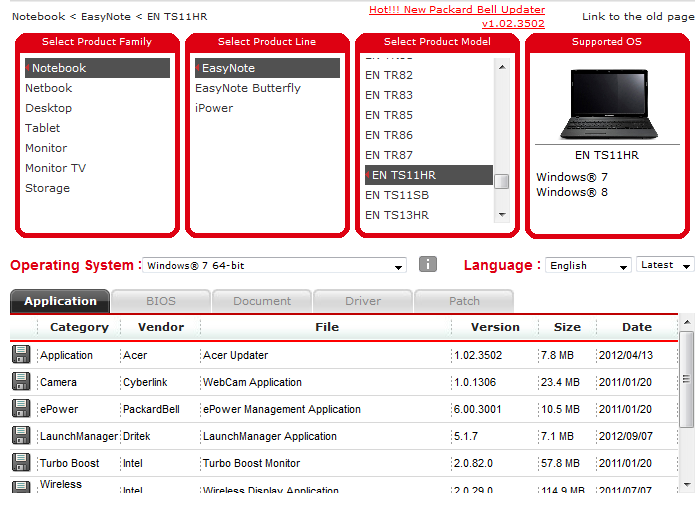Click the EN TS11HR laptop thumbnail
This screenshot has height=509, width=698.
click(x=608, y=104)
